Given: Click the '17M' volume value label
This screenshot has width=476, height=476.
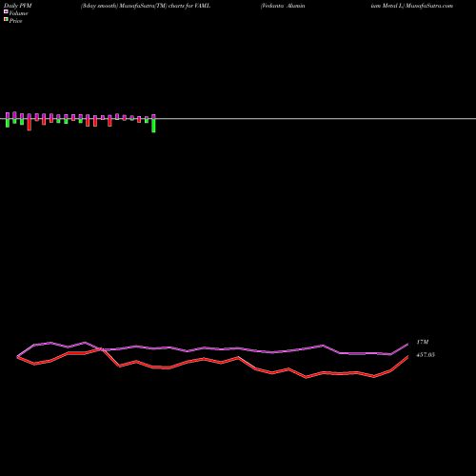Looking at the screenshot, I should point(423,342).
